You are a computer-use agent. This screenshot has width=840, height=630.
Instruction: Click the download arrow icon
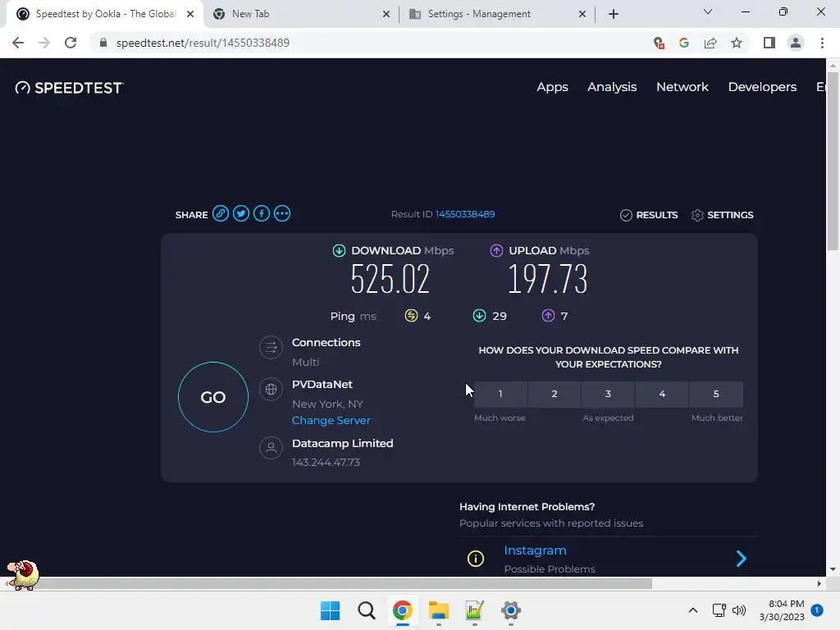pyautogui.click(x=339, y=251)
